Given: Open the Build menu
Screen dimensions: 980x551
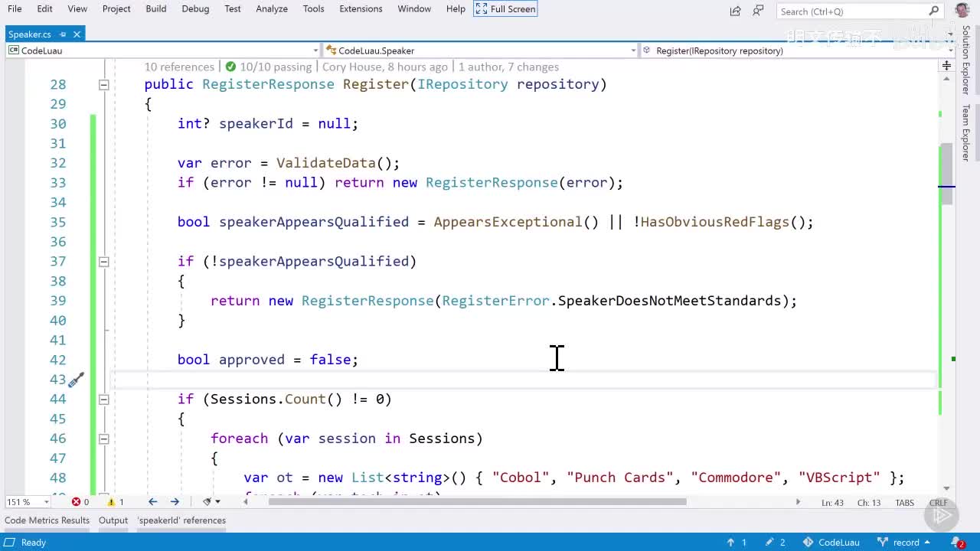Looking at the screenshot, I should click(156, 8).
